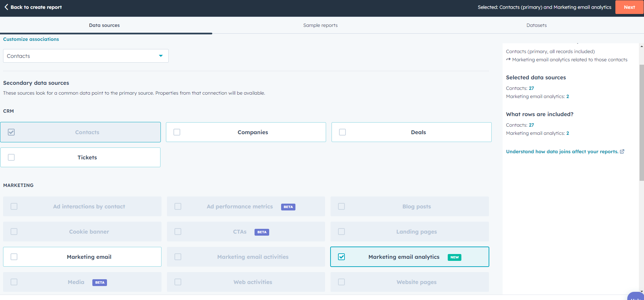Click the Selected: Contacts (primary) header text

point(544,7)
